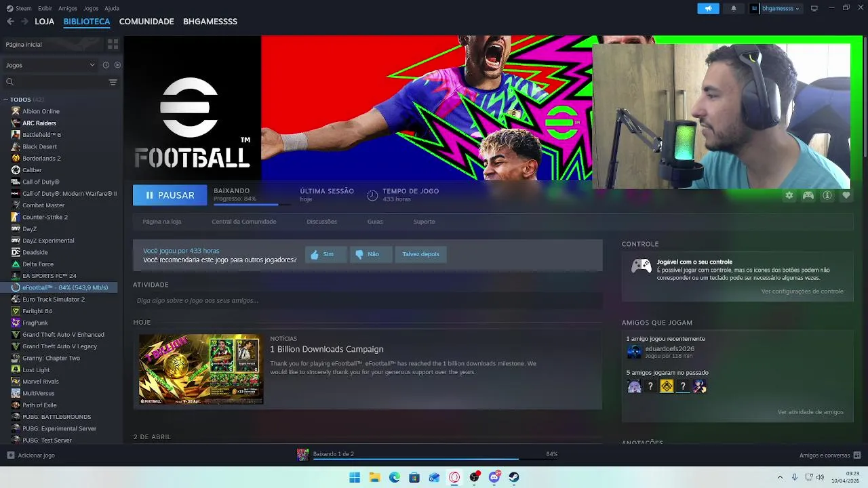Screen dimensions: 868x488
Task: Select Path of Exile in library
Action: [x=39, y=405]
